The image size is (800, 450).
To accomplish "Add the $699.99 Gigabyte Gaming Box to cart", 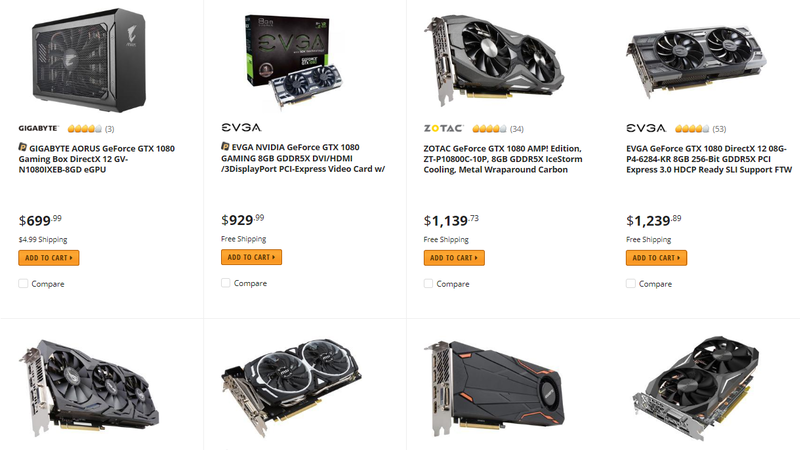I will click(49, 258).
